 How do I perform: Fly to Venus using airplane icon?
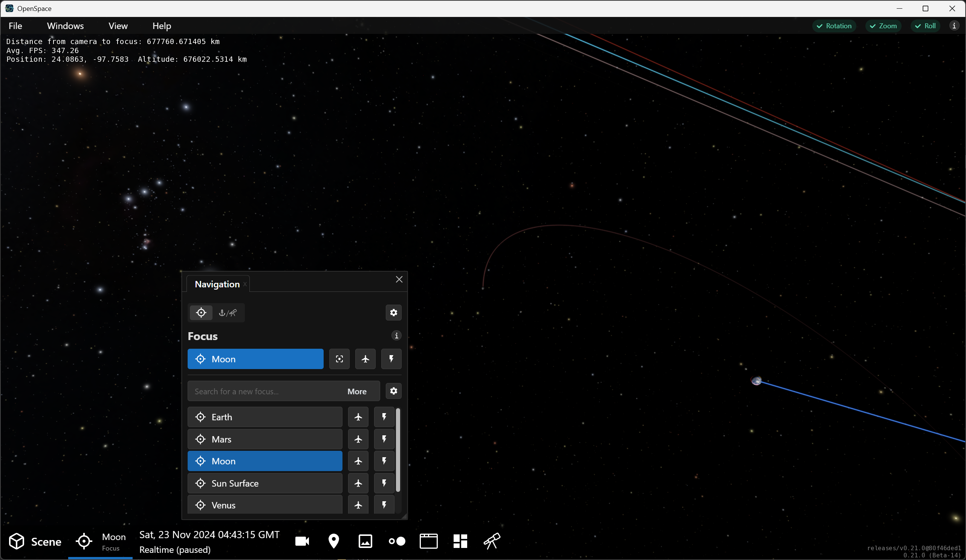click(x=358, y=504)
